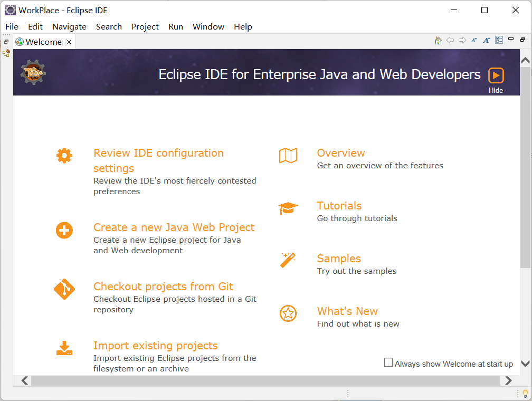Viewport: 532px width, 401px height.
Task: Maximize the Eclipse window
Action: [484, 10]
